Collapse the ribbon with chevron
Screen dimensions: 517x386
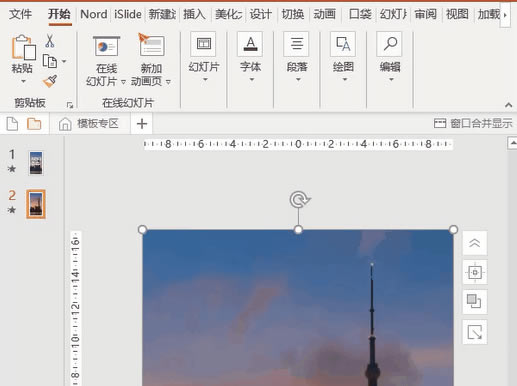[x=508, y=105]
